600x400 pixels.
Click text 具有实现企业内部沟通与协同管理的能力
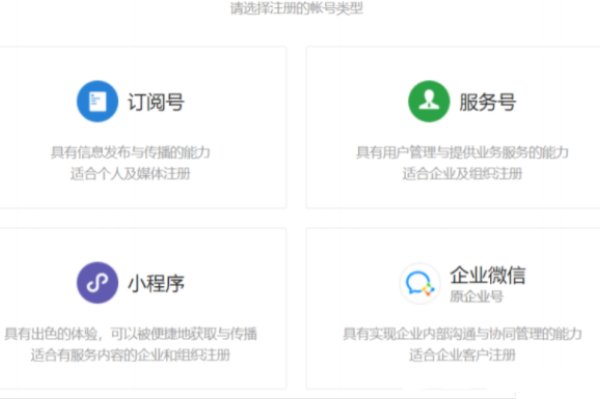pyautogui.click(x=462, y=334)
